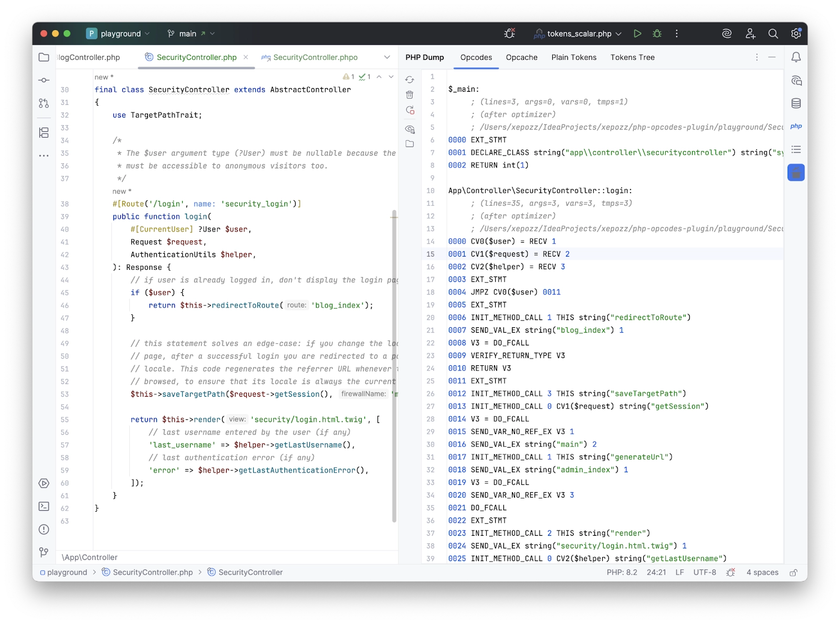Screen dimensions: 840x624
Task: Clear the dump with the trash icon
Action: (x=410, y=95)
